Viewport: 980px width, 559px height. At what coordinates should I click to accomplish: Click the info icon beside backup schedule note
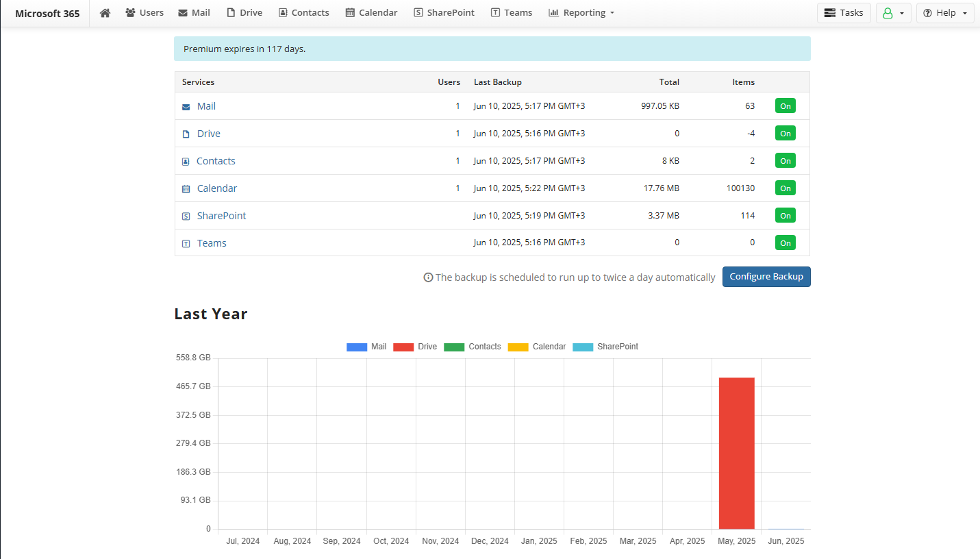(x=428, y=277)
